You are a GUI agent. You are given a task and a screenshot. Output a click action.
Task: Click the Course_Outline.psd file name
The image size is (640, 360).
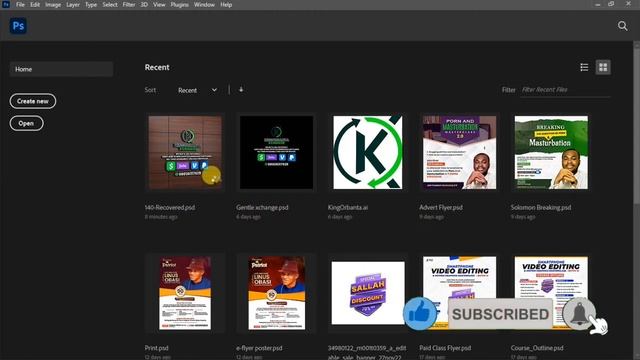point(537,348)
